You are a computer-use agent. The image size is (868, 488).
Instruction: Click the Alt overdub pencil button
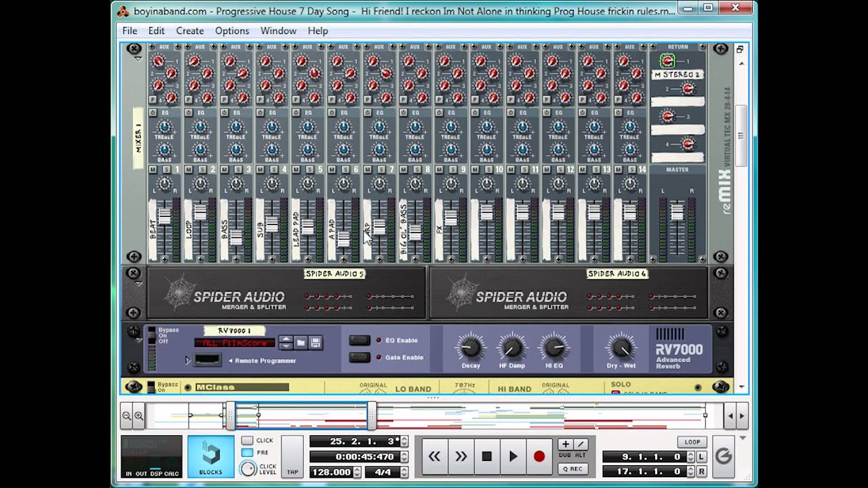click(x=580, y=445)
